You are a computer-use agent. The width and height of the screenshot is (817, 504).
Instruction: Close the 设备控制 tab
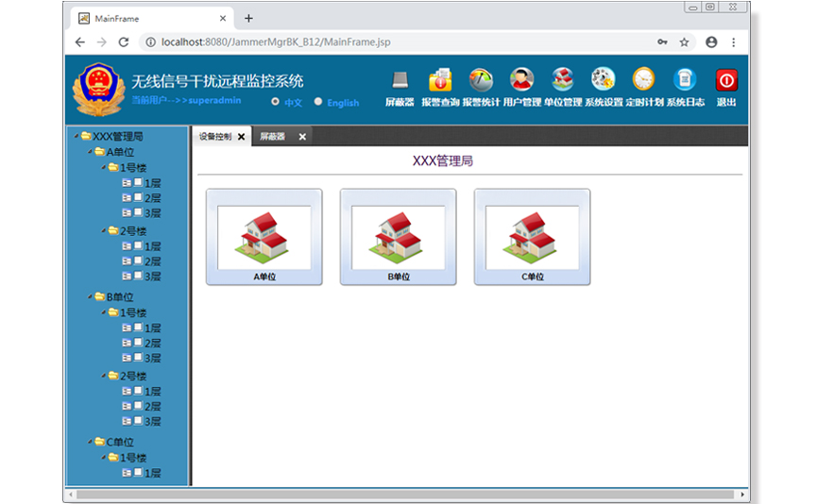[x=241, y=137]
